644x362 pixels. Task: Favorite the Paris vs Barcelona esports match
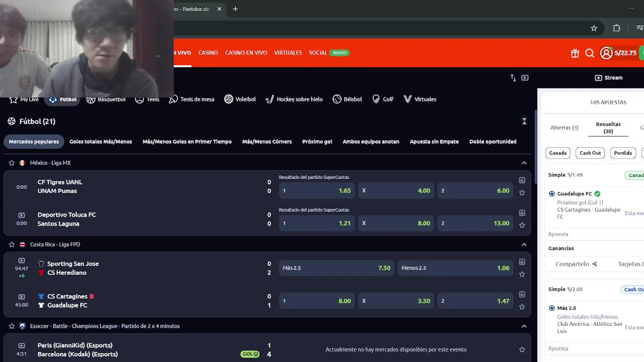pos(522,349)
